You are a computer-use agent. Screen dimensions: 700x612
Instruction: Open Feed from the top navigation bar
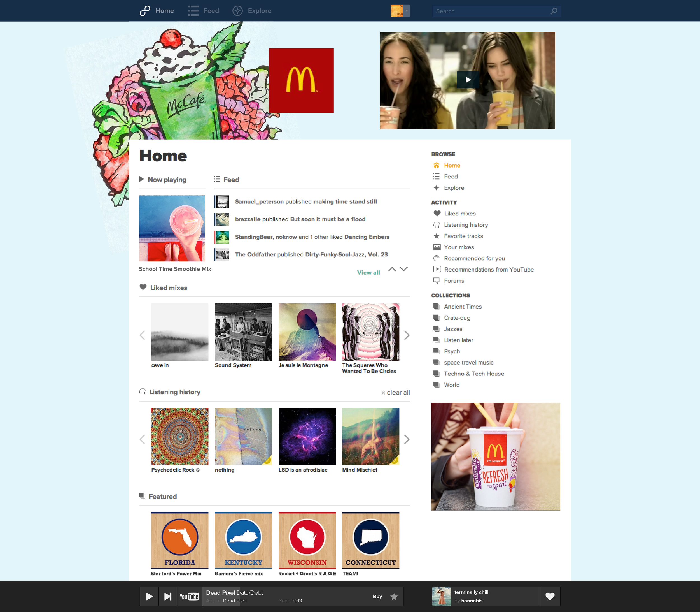pos(203,11)
